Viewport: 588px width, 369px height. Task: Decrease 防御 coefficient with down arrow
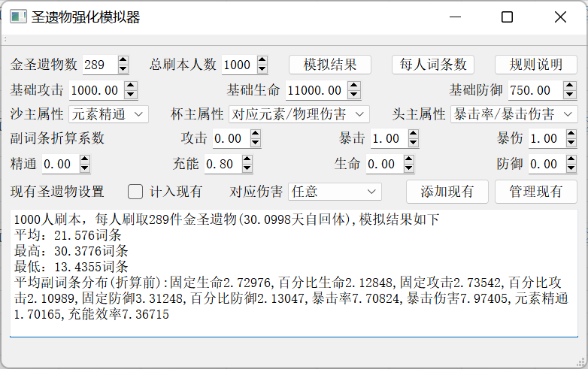click(x=571, y=168)
